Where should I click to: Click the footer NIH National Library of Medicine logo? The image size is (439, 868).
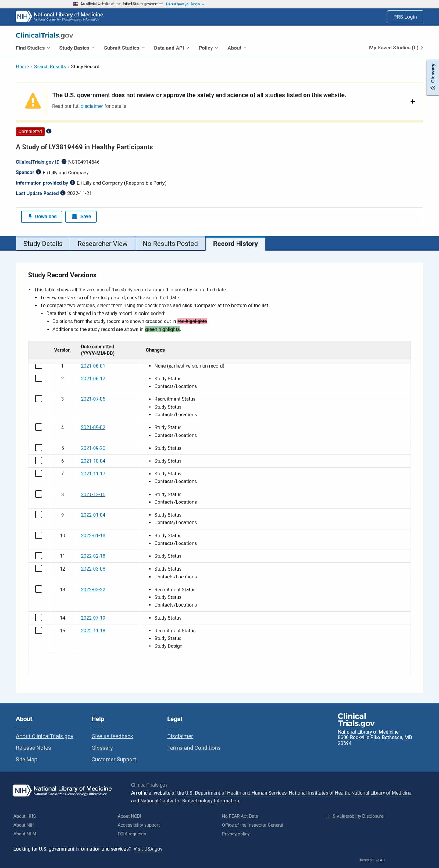[62, 790]
